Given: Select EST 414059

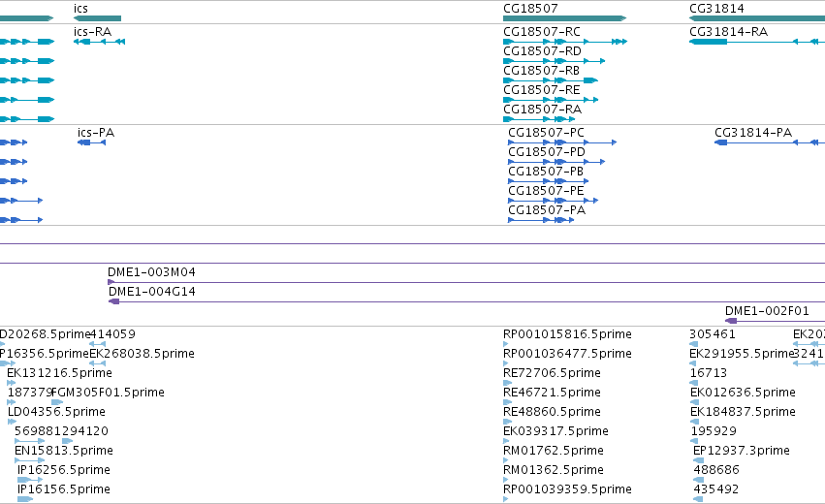Looking at the screenshot, I should coord(112,334).
